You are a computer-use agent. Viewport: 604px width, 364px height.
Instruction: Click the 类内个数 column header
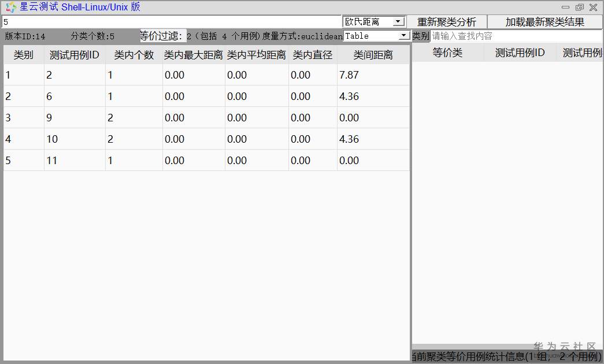pos(134,55)
